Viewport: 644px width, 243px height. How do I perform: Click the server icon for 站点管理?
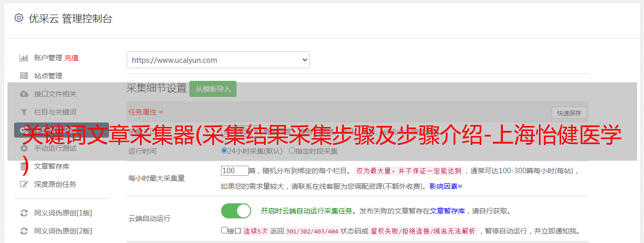[x=24, y=76]
